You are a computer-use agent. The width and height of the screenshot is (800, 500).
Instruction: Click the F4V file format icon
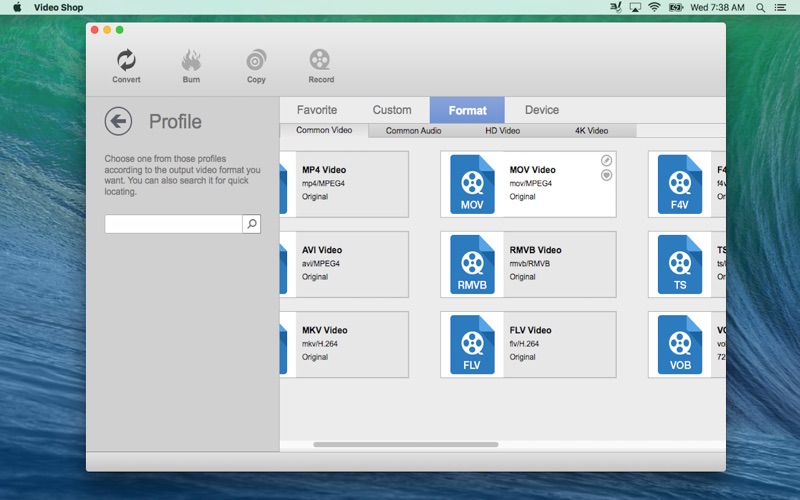680,184
